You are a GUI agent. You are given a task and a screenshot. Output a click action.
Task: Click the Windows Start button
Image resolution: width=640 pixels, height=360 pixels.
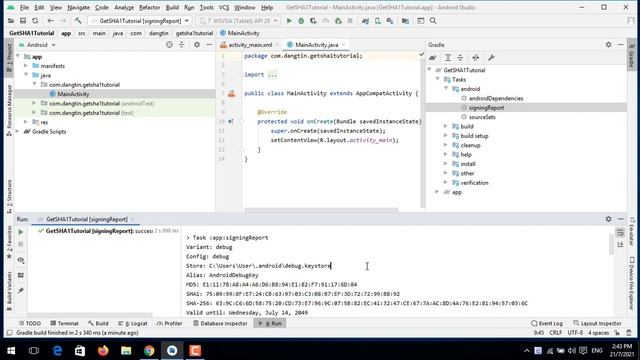tap(11, 351)
